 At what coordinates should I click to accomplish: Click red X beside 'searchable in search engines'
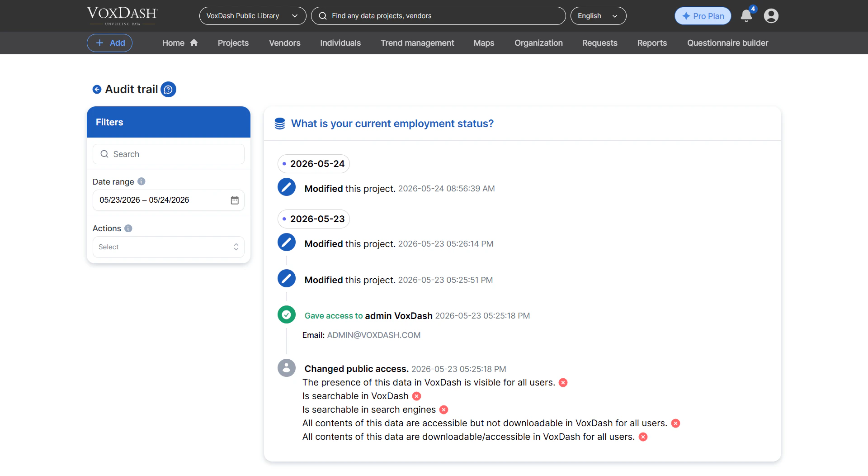click(444, 410)
